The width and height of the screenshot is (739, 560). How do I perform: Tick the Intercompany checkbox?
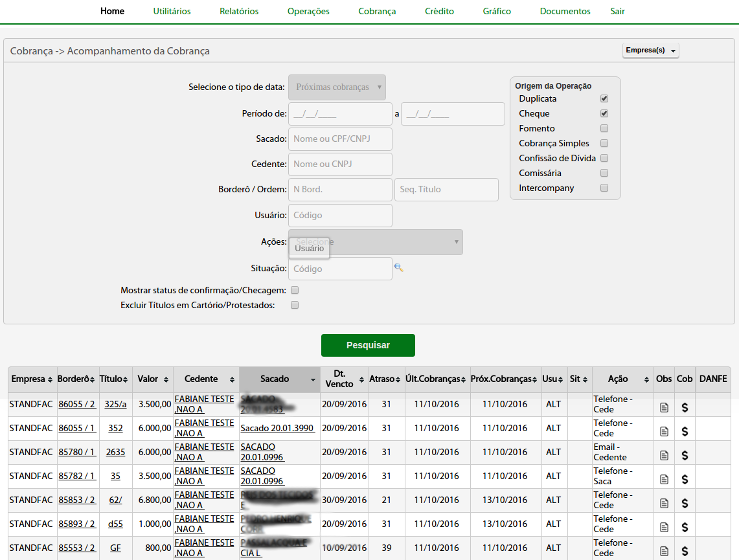604,188
